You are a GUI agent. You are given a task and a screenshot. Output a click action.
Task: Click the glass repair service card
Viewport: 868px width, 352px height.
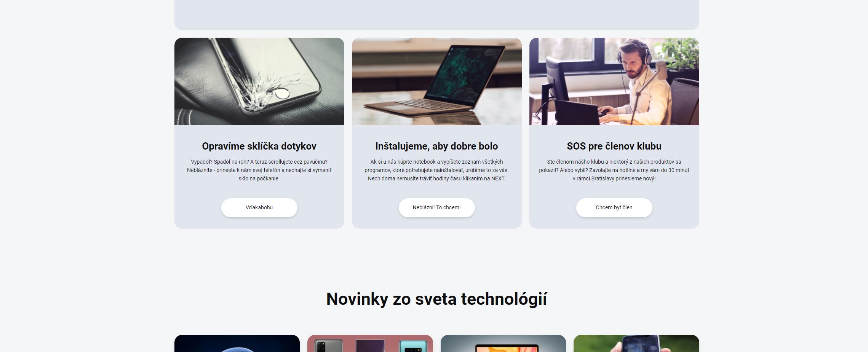pos(259,133)
